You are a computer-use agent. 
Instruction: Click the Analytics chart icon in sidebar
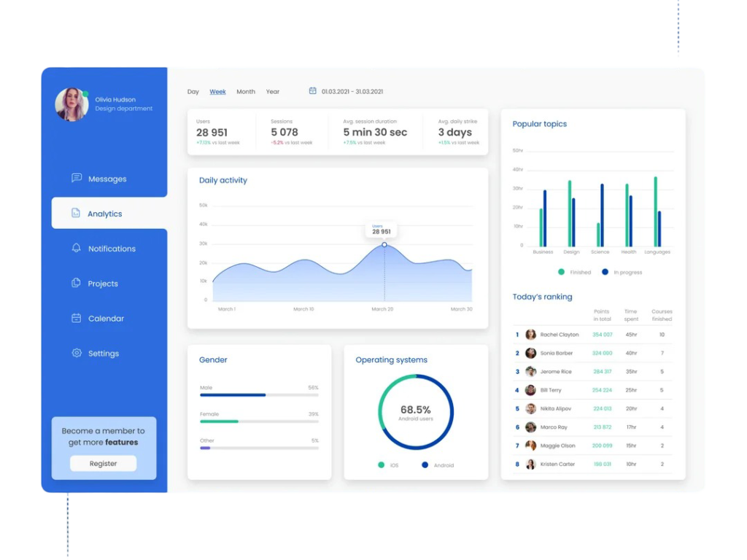[76, 214]
